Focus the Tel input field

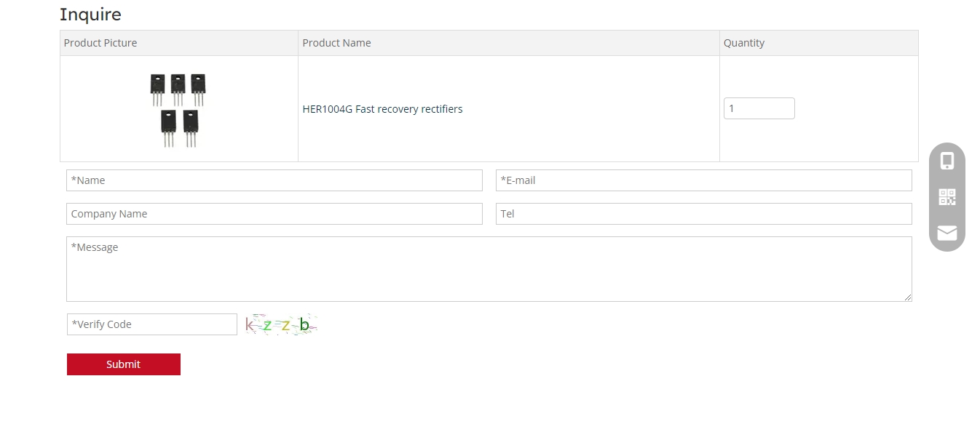703,214
